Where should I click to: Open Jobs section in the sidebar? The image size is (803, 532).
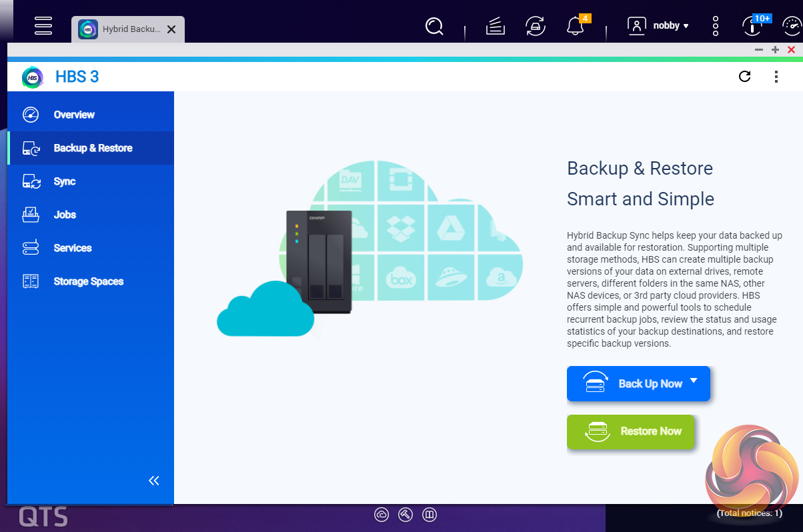pyautogui.click(x=65, y=215)
